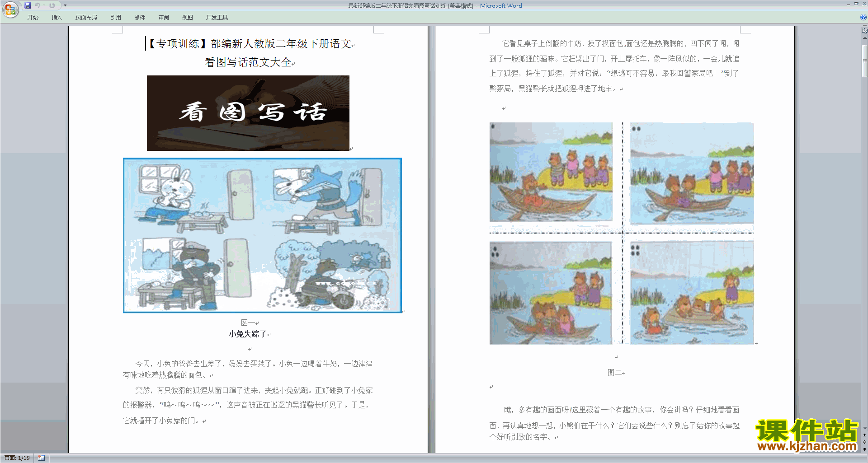Save the document from quick access toolbar
This screenshot has height=463, width=868.
[x=28, y=5]
